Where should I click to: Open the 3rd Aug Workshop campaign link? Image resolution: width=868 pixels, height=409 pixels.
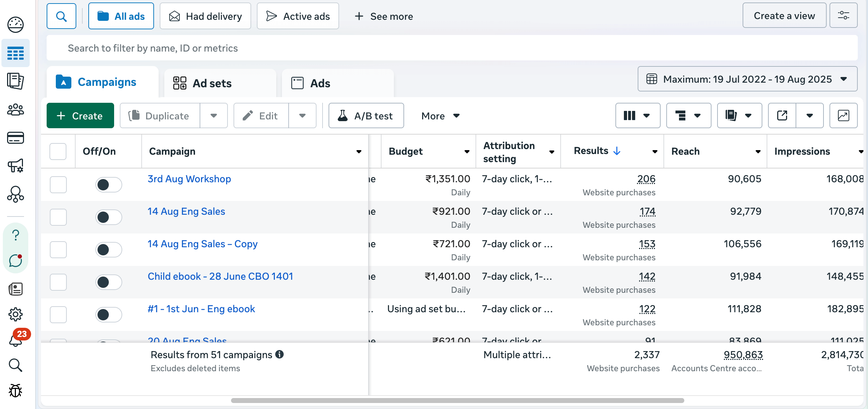pyautogui.click(x=189, y=179)
